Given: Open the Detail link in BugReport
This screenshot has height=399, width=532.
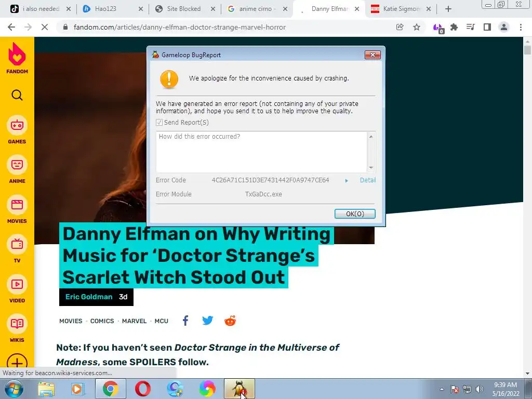Looking at the screenshot, I should [x=367, y=180].
